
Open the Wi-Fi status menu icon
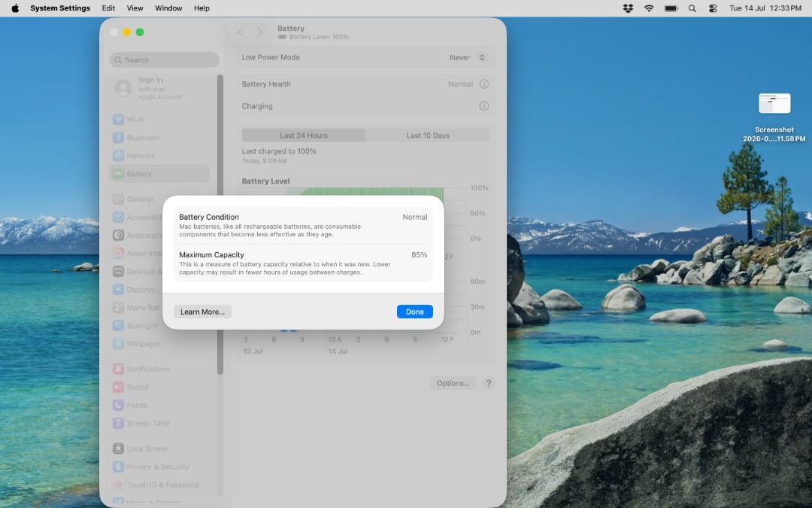[649, 8]
